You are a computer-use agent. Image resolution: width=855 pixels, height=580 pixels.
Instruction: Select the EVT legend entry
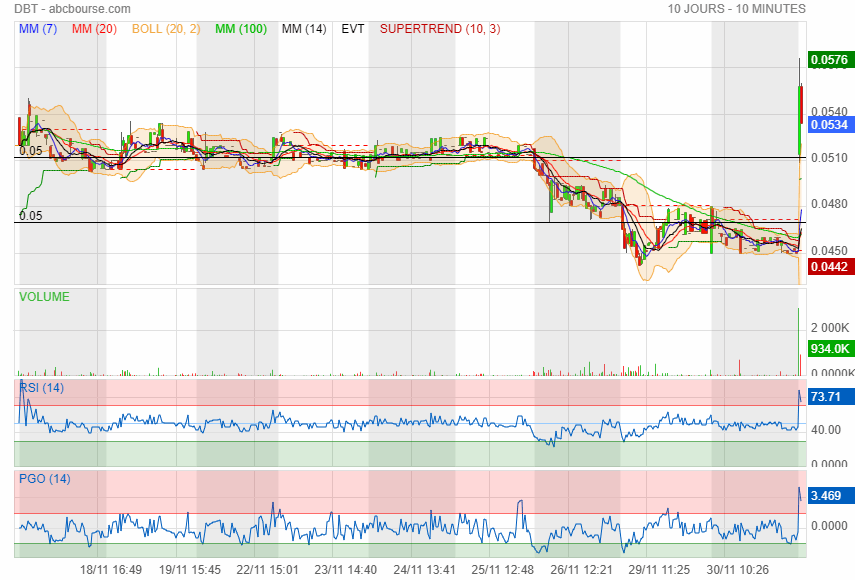point(353,29)
